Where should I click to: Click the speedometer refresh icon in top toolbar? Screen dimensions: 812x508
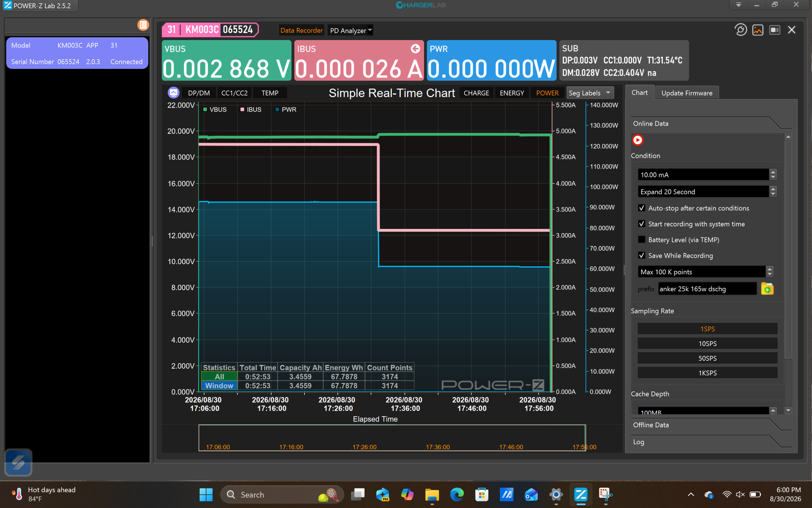click(741, 30)
